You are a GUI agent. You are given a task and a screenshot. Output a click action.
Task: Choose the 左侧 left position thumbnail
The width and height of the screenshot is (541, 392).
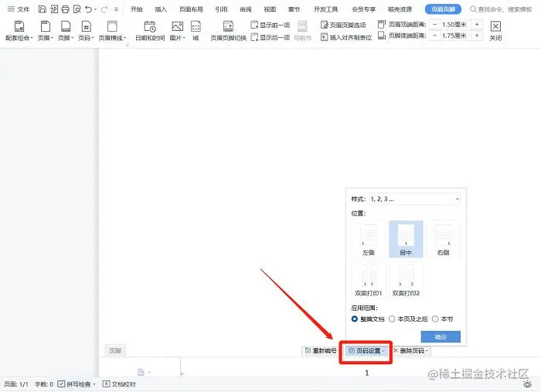pos(368,239)
